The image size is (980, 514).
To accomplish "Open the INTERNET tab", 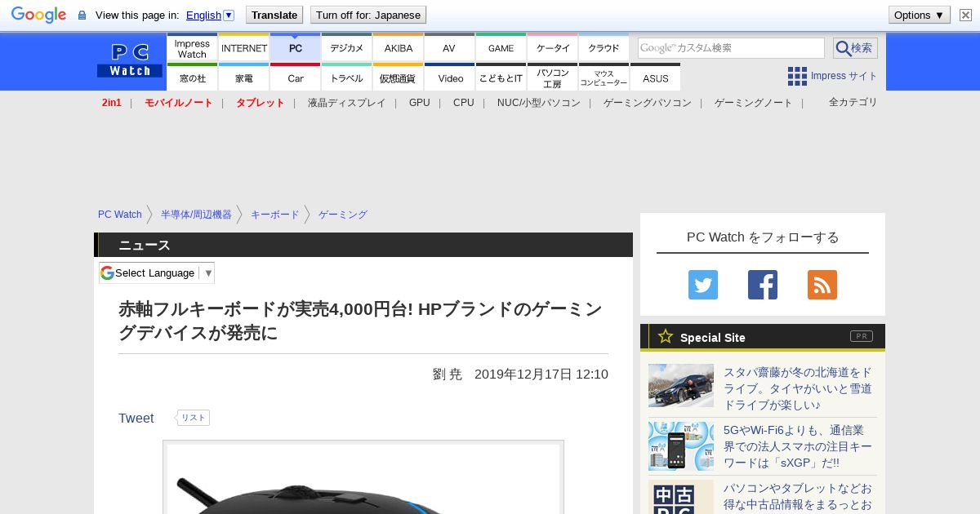I will click(x=244, y=47).
